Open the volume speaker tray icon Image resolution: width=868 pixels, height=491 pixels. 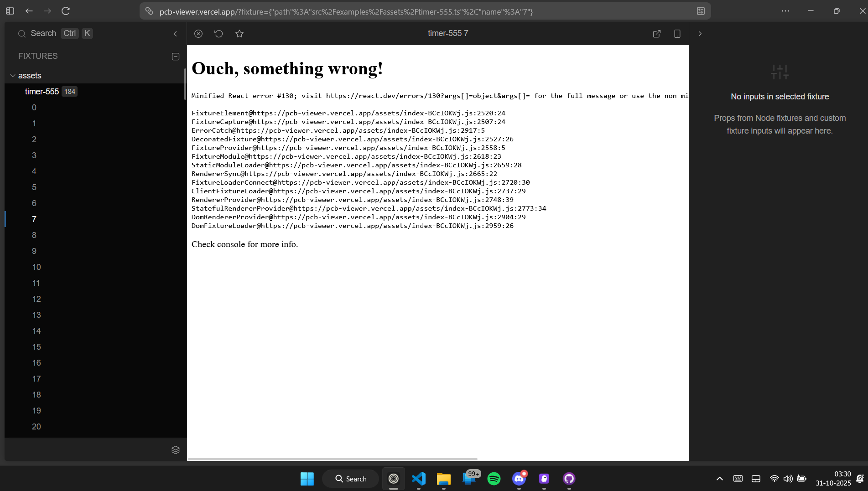pos(788,479)
